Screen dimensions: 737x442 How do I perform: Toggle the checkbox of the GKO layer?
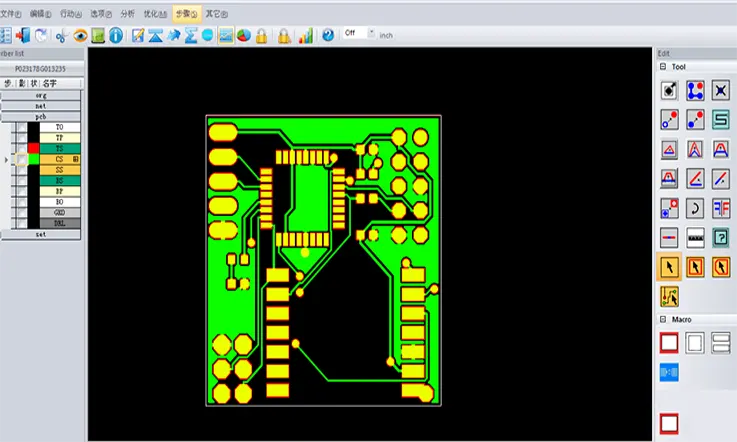[22, 213]
